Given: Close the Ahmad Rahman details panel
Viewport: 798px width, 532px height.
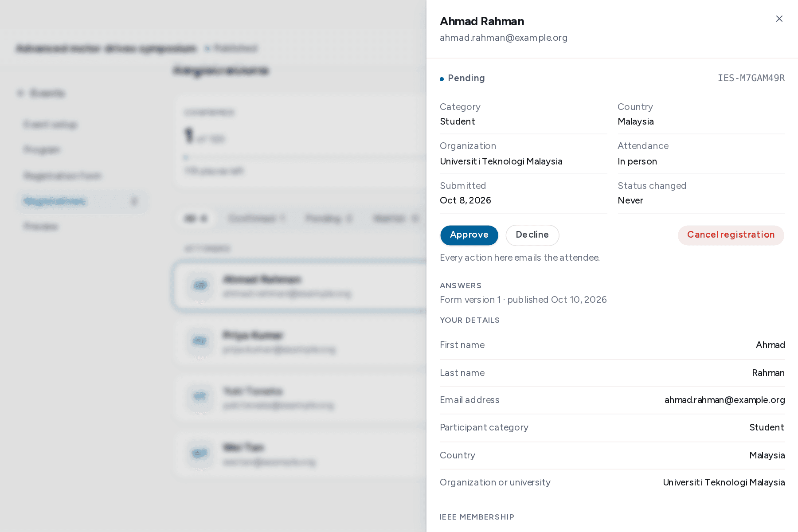Looking at the screenshot, I should coord(779,19).
